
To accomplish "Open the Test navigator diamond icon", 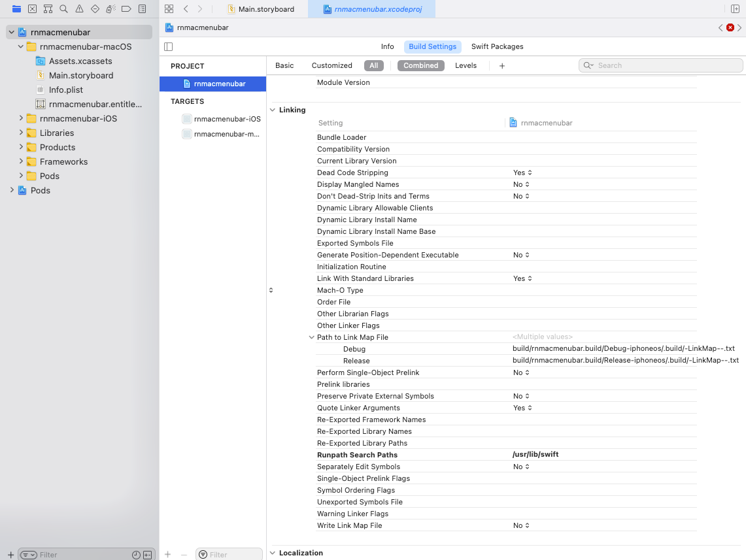I will (95, 8).
